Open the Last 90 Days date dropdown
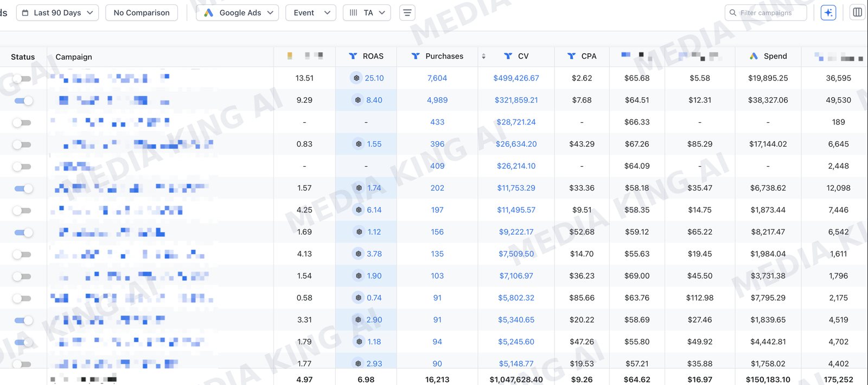 point(58,12)
